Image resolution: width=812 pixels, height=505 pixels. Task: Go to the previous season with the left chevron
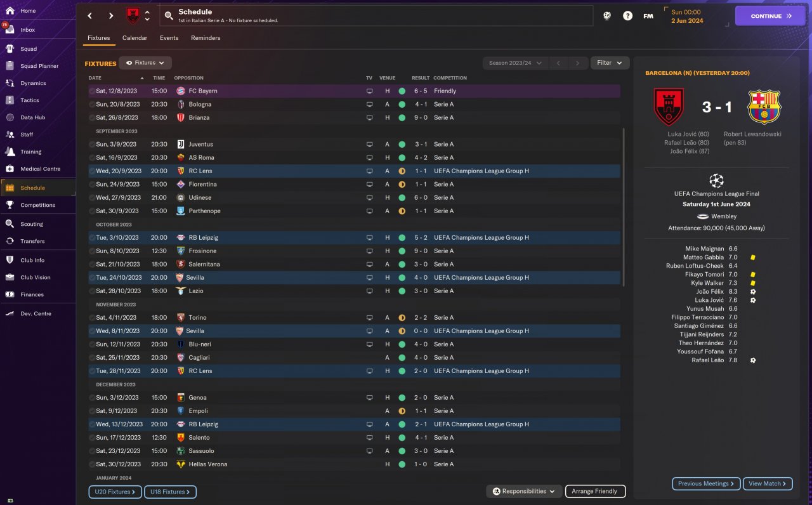558,63
